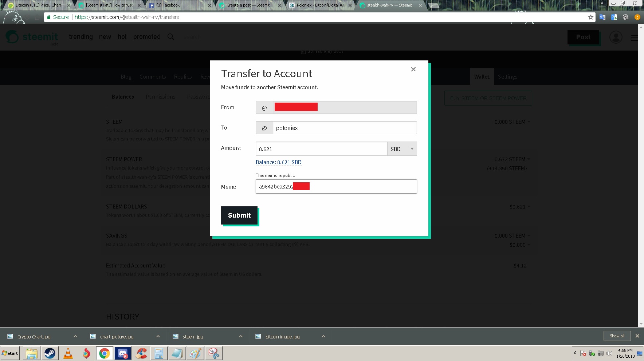Open the chart picture.jpg download
The width and height of the screenshot is (644, 361).
pos(117,337)
